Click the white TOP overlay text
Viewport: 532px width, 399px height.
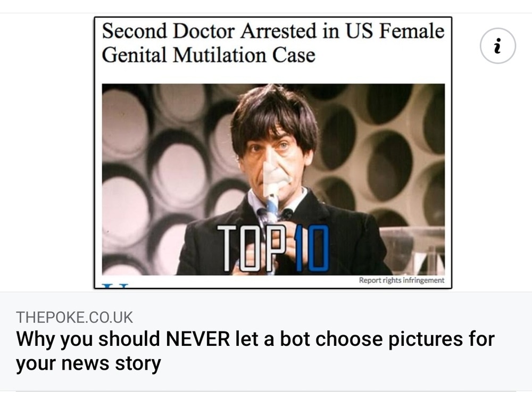pos(251,248)
